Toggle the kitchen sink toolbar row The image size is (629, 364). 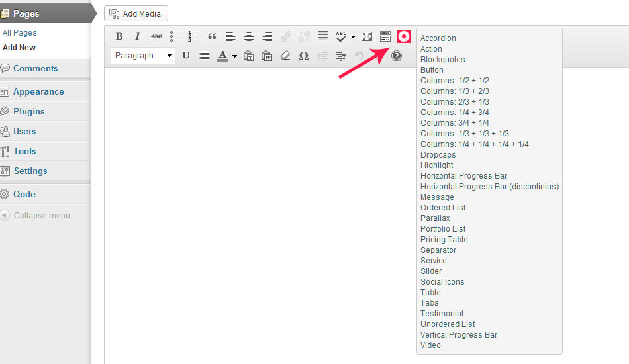(385, 36)
